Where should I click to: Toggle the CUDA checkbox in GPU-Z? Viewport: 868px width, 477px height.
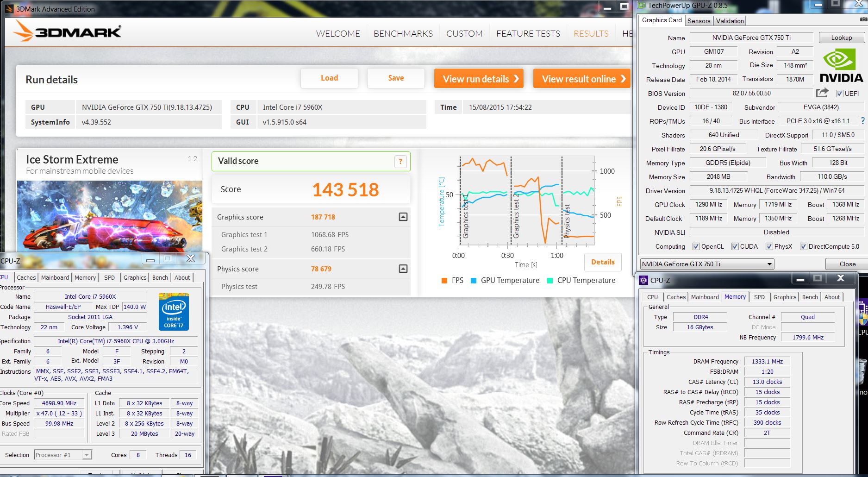pyautogui.click(x=735, y=246)
